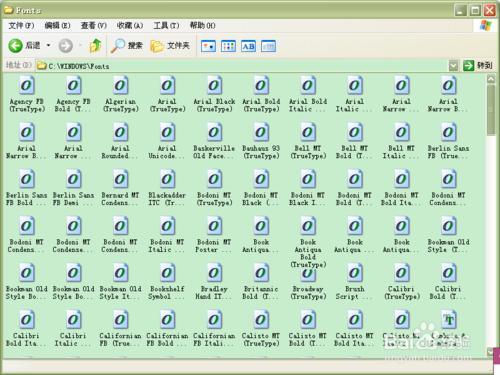The image size is (500, 375).
Task: Select the Calisto MT Bold Ita... font icon
Action: (x=355, y=328)
